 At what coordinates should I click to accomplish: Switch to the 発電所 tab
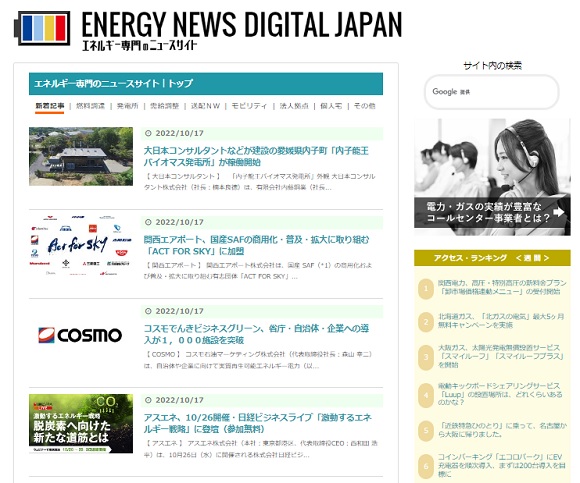[127, 106]
